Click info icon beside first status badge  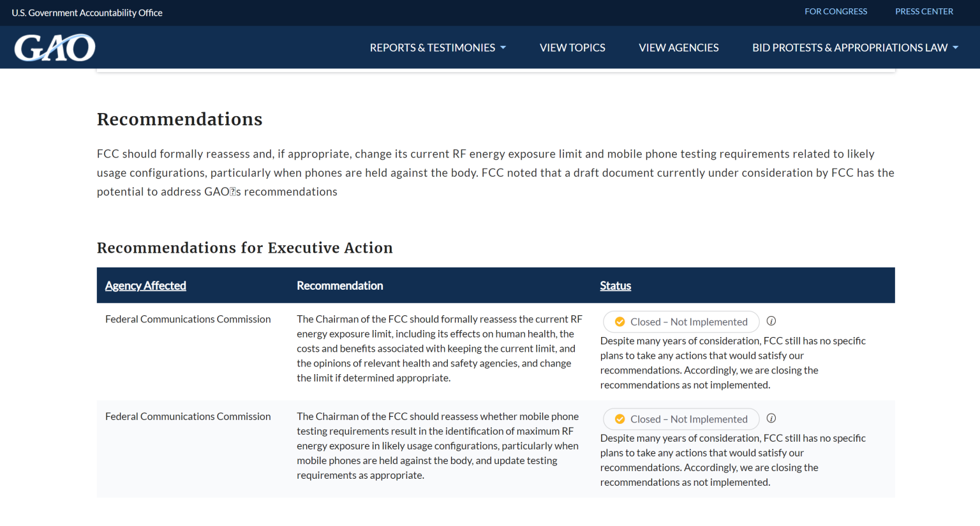[771, 321]
